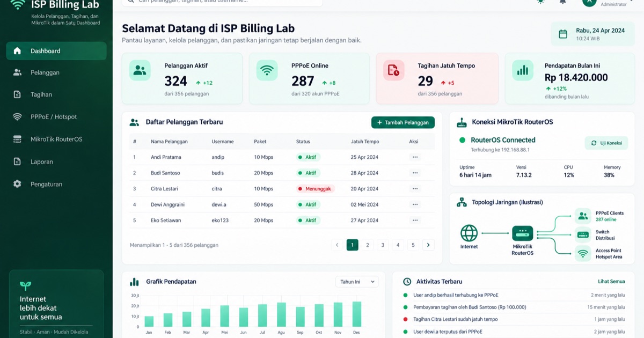Click Tambah Pelanggan button

403,122
